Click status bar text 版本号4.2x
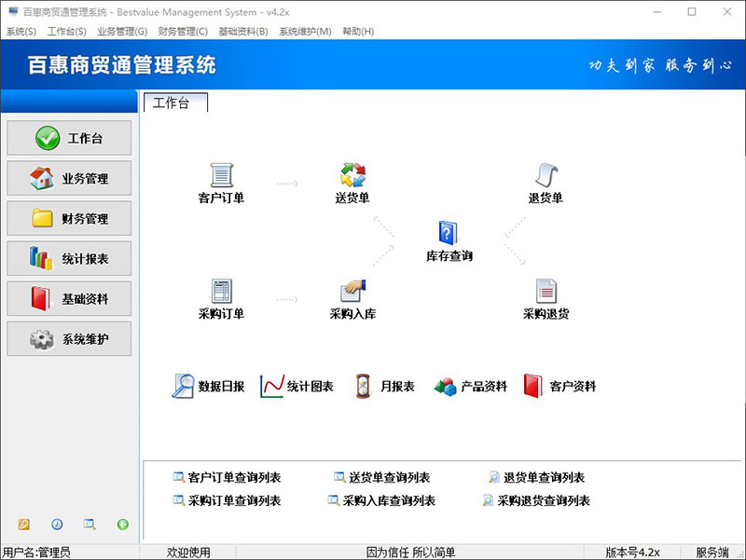 click(x=632, y=553)
